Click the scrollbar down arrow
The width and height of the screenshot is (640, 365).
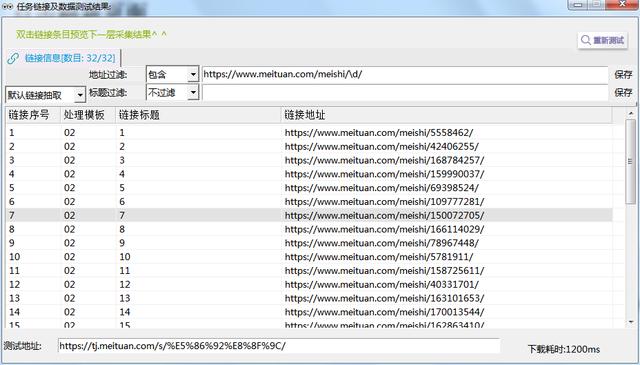(x=631, y=322)
